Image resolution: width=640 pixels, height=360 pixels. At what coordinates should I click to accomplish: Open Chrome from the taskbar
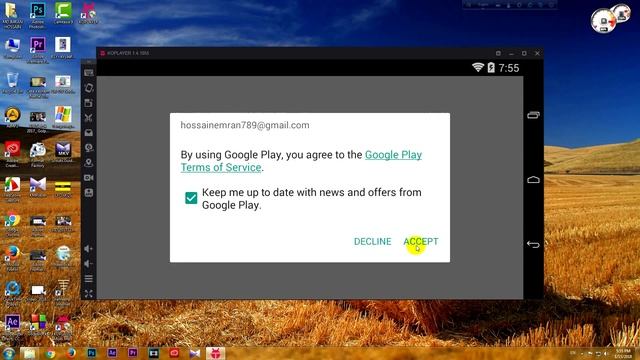point(50,353)
